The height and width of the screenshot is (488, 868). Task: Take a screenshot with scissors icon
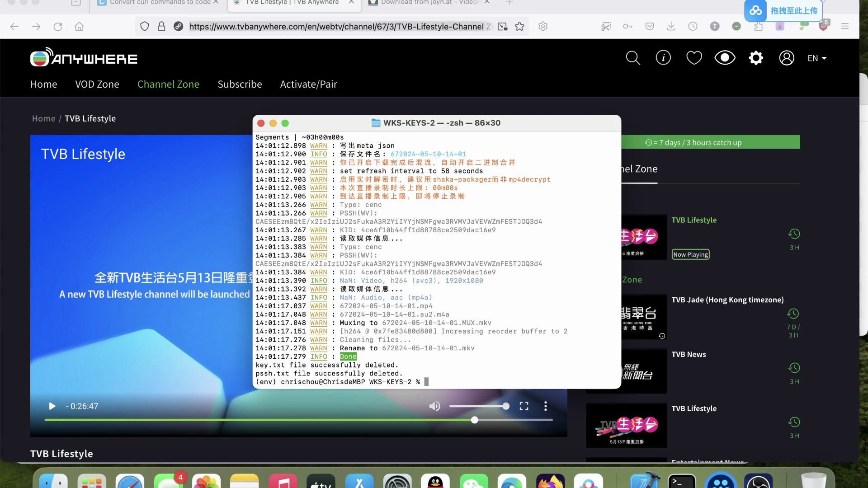(606, 27)
